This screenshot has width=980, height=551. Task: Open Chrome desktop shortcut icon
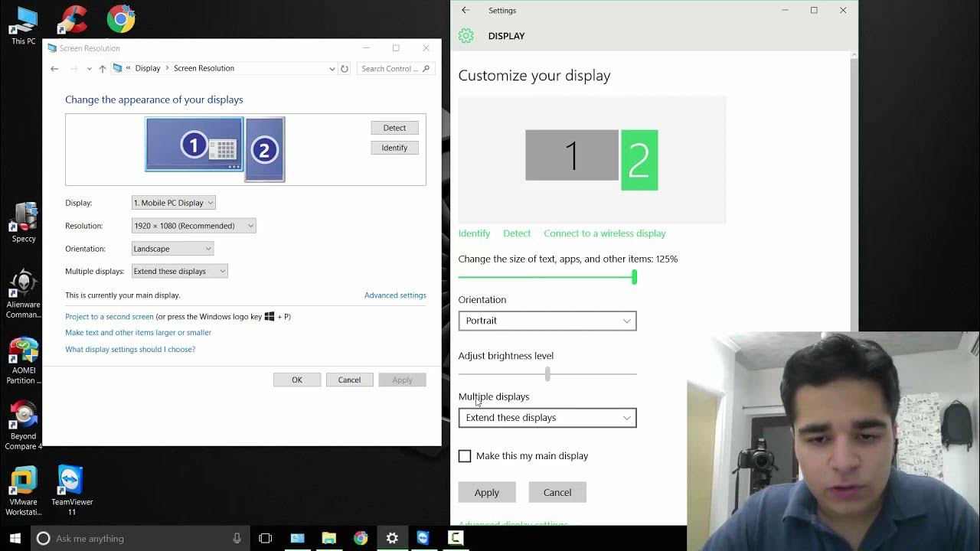(121, 20)
